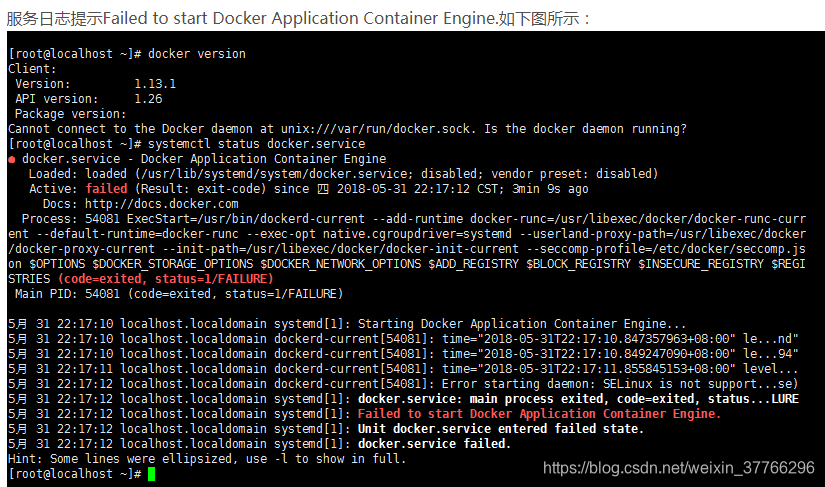
Task: Click 'Starting Docker Application Container Engine...' log line
Action: point(347,323)
